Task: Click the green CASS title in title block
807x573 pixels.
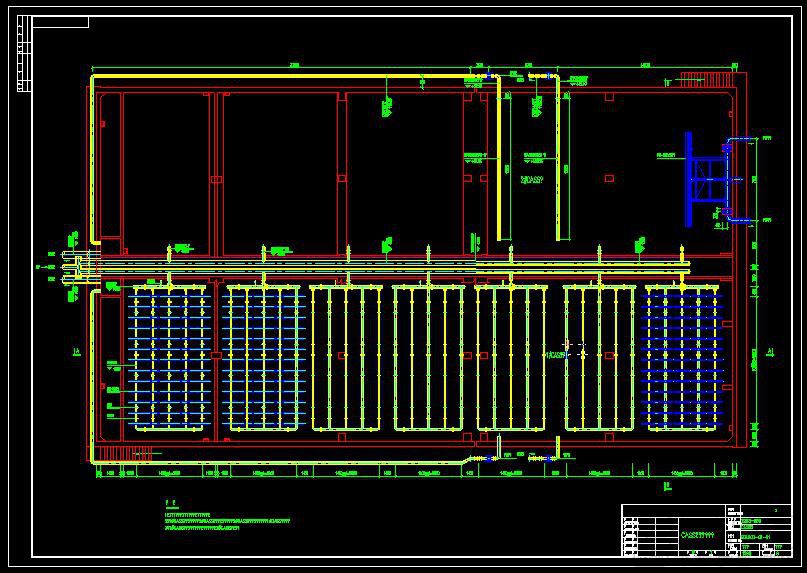Action: tap(697, 535)
